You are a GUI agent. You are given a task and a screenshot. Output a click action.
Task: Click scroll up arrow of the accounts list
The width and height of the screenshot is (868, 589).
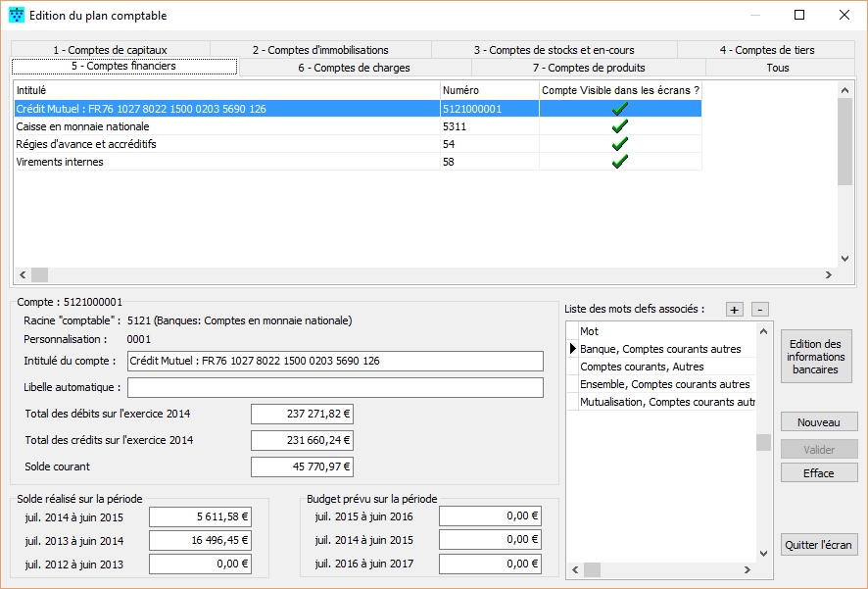pos(845,89)
